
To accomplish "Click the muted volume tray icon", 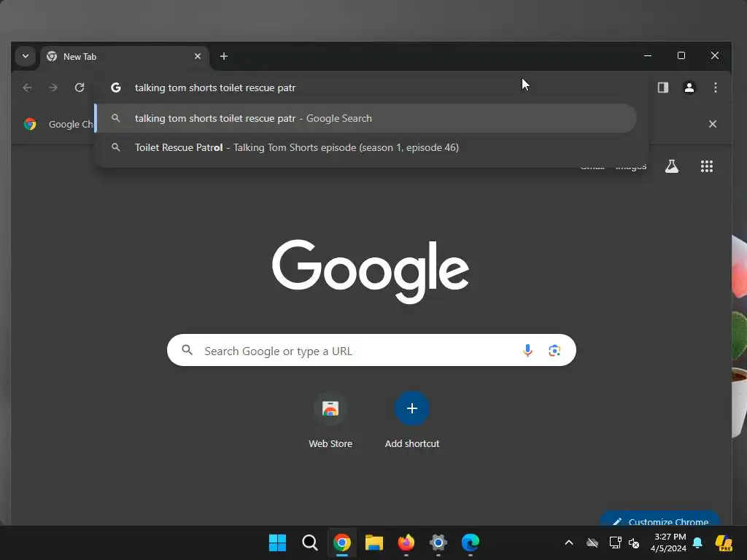I will (x=634, y=542).
